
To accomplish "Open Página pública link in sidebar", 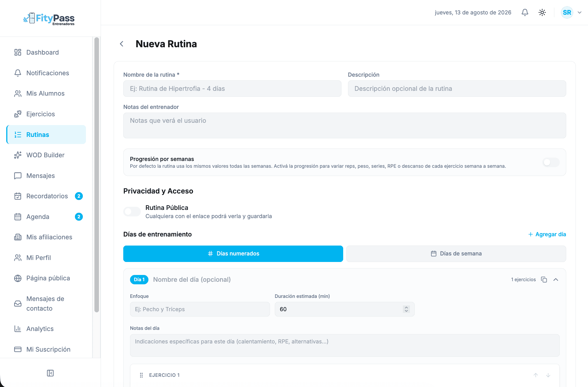I will click(x=46, y=278).
